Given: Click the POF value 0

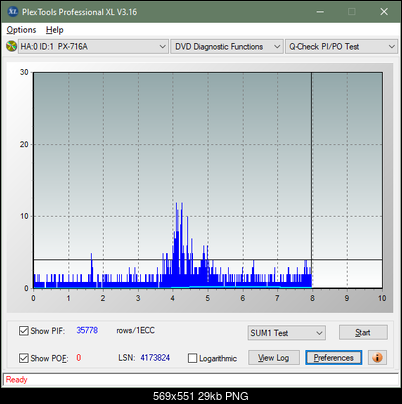Looking at the screenshot, I should pos(79,358).
